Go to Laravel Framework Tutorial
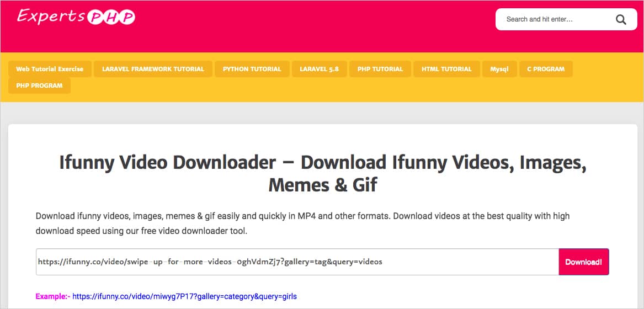This screenshot has height=309, width=644. pos(153,69)
